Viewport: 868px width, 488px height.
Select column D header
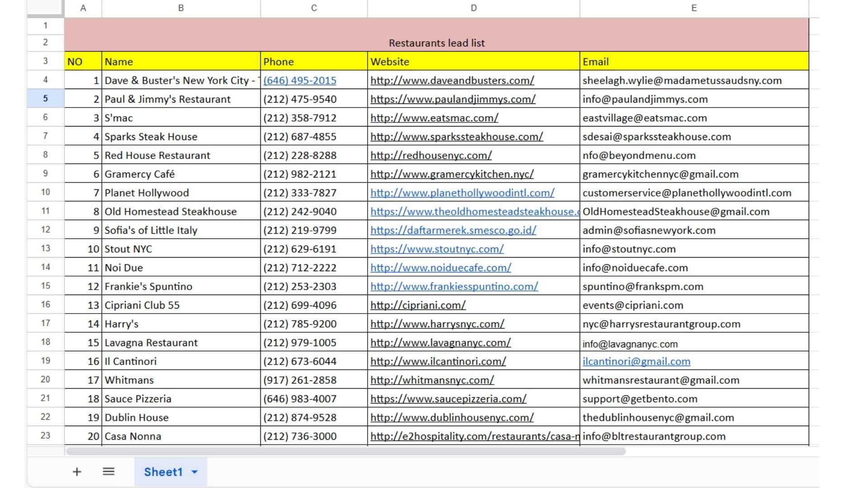[x=473, y=8]
